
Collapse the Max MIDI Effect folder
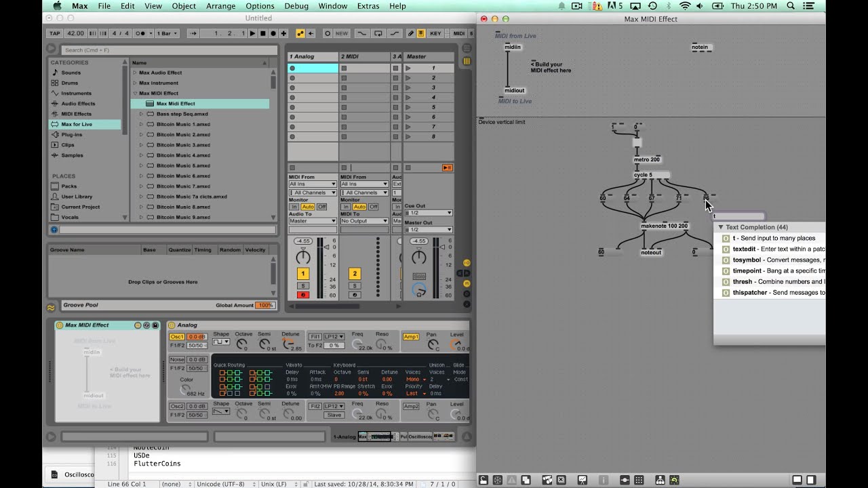[x=135, y=93]
